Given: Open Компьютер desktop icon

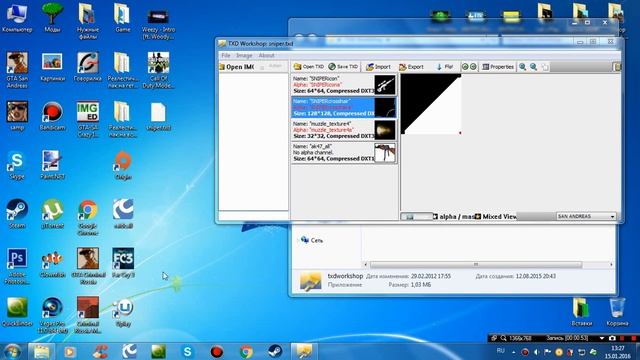Looking at the screenshot, I should pos(17,19).
